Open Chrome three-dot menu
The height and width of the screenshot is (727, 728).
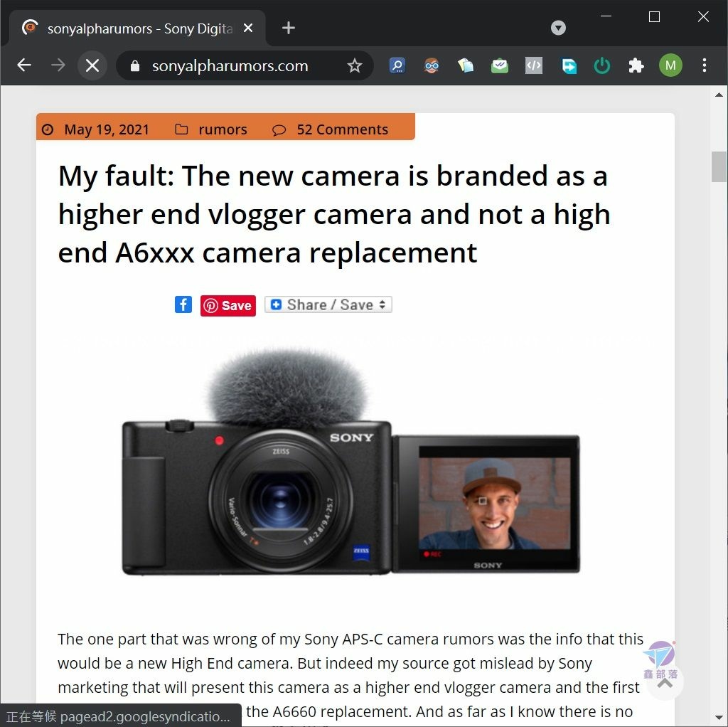point(705,65)
